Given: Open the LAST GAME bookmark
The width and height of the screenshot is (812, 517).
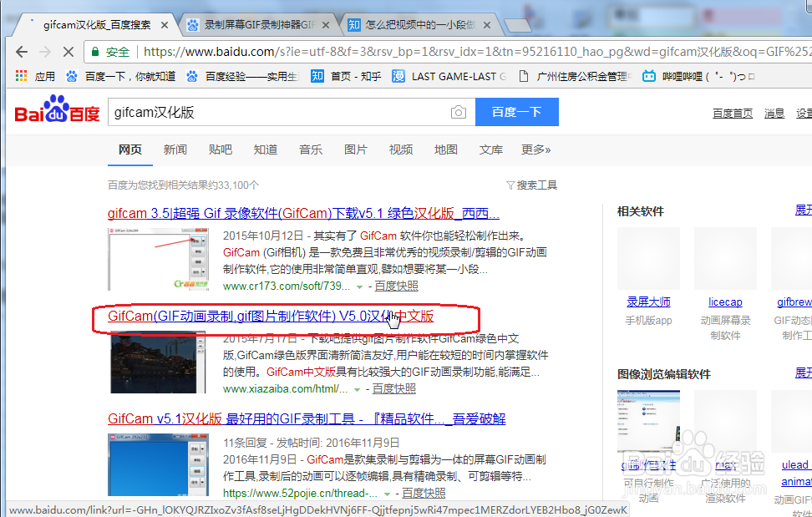Looking at the screenshot, I should (x=449, y=77).
